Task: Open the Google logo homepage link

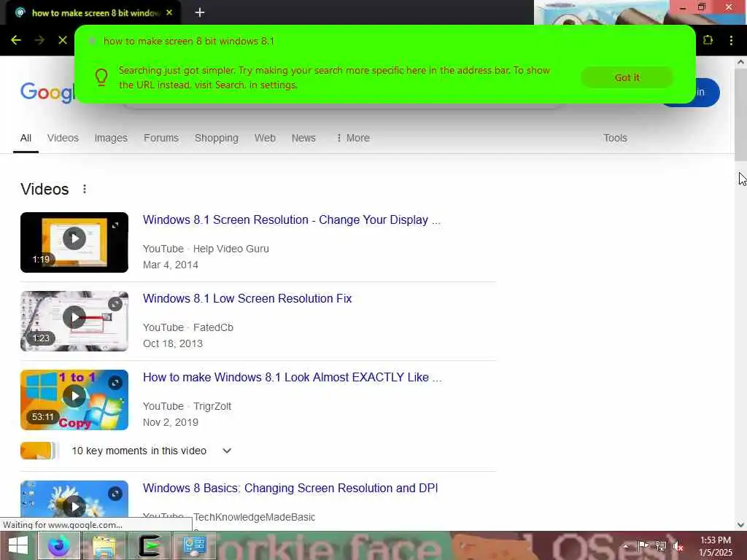Action: click(x=47, y=91)
